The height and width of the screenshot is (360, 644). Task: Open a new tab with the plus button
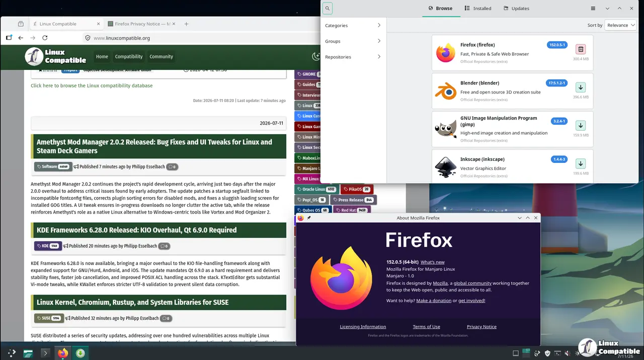tap(186, 24)
